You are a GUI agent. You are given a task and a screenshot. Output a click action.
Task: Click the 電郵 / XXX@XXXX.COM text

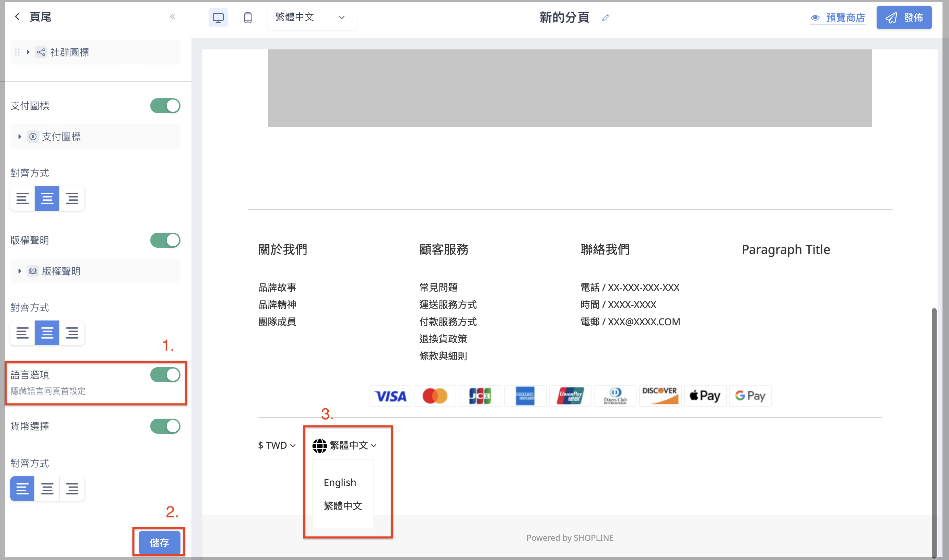(x=630, y=322)
